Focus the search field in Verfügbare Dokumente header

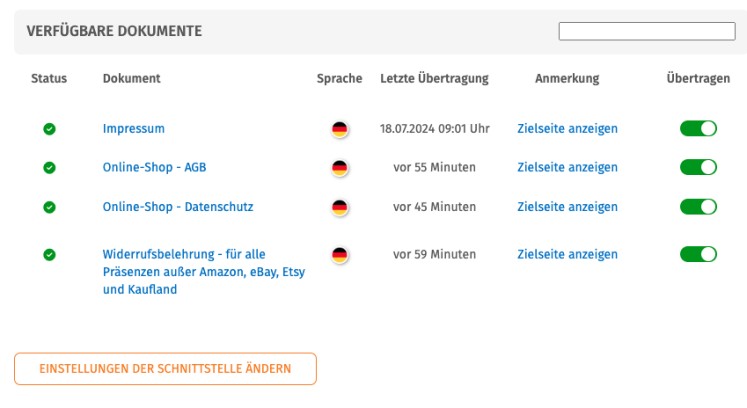[646, 31]
